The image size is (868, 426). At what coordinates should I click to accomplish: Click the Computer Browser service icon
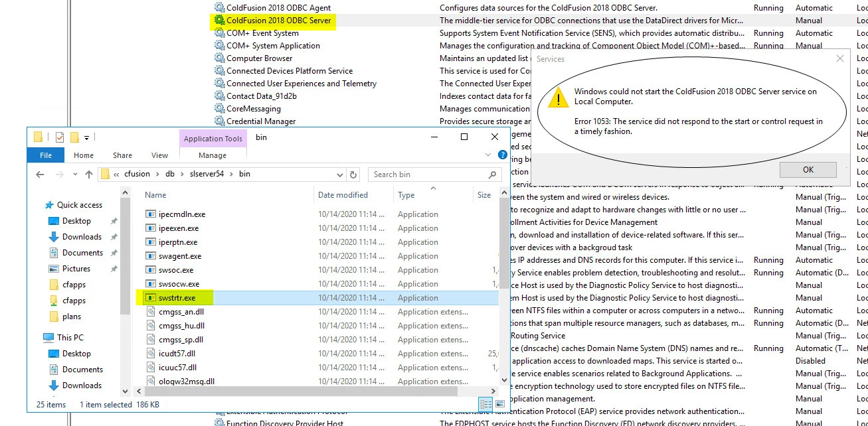click(x=220, y=58)
